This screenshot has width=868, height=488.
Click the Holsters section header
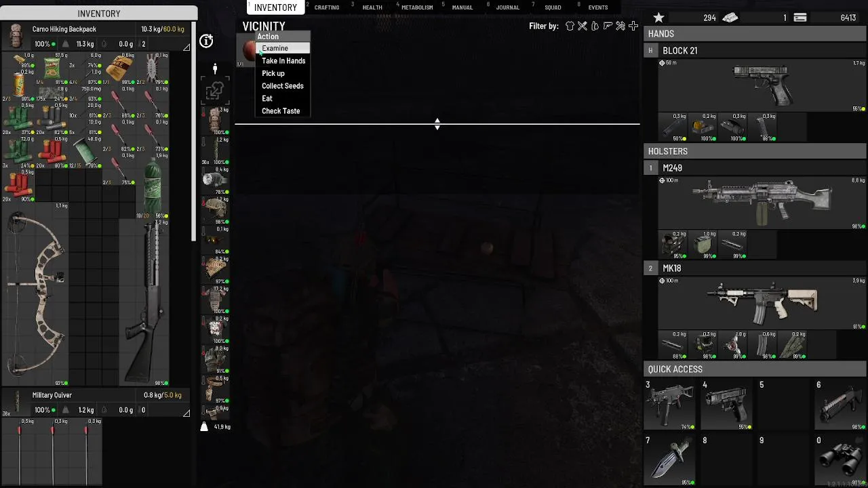[755, 152]
